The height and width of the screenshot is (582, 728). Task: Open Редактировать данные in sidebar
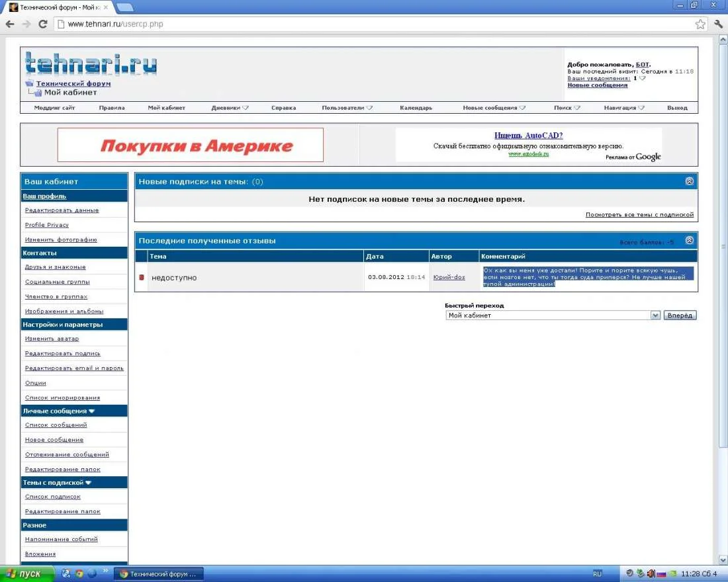[x=62, y=210]
